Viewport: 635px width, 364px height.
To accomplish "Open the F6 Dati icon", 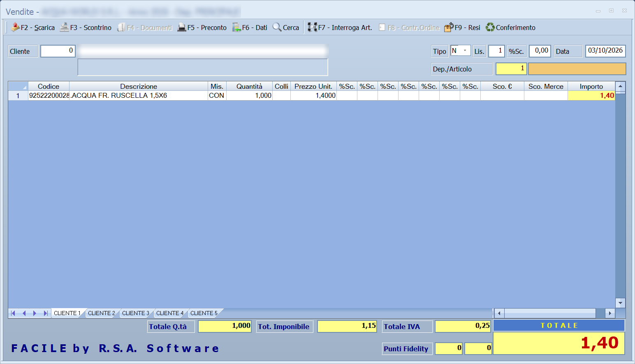I will tap(236, 28).
